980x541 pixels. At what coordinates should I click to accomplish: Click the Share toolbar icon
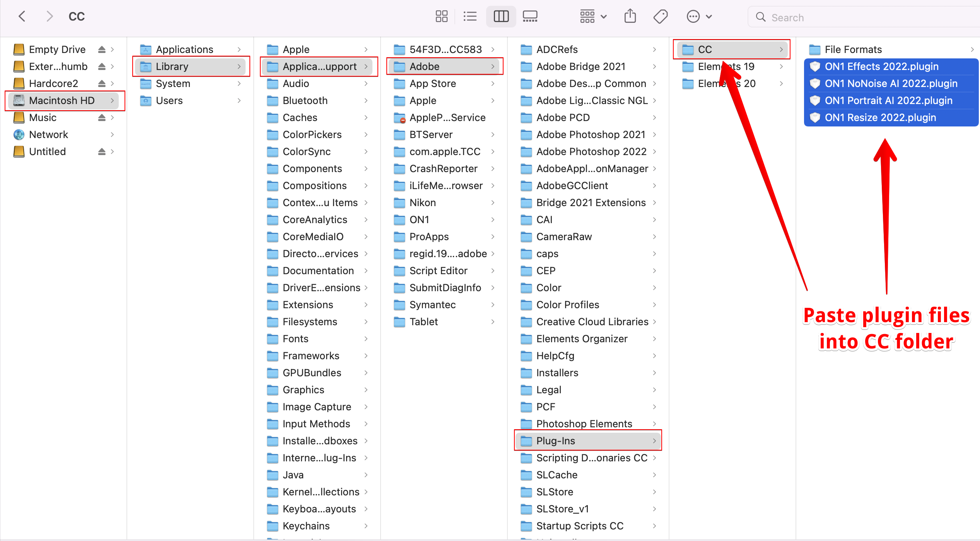point(630,17)
